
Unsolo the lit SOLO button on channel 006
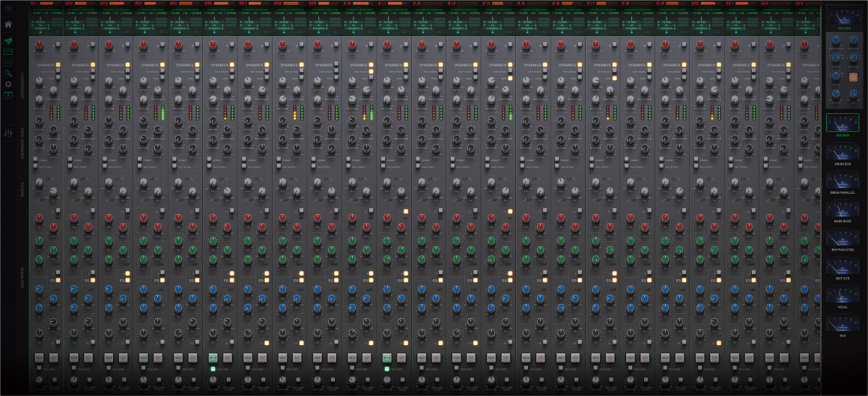(x=213, y=358)
